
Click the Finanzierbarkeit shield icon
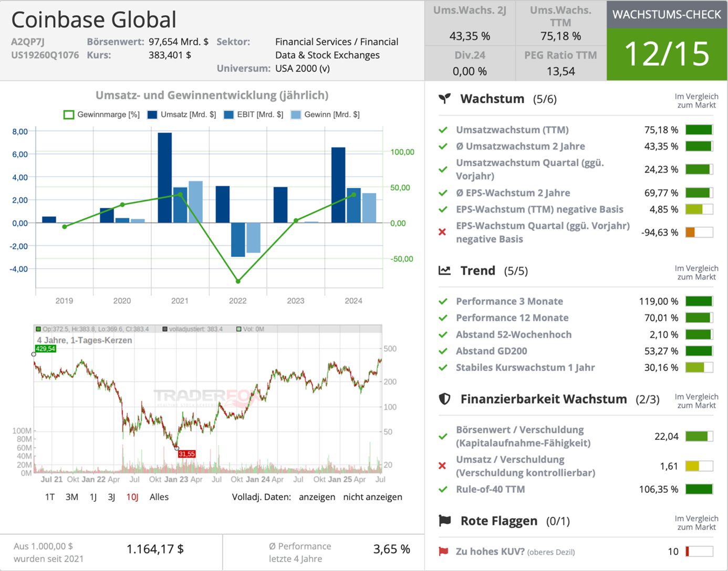tap(445, 399)
